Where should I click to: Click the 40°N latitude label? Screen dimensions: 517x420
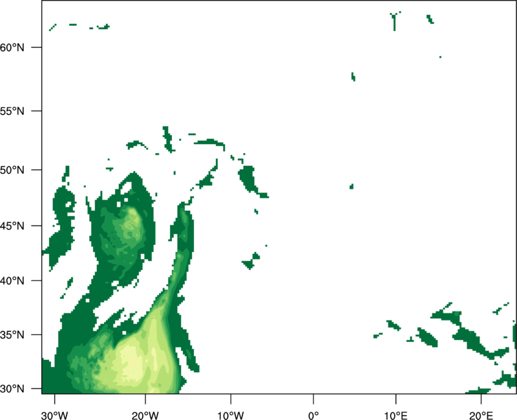click(12, 281)
